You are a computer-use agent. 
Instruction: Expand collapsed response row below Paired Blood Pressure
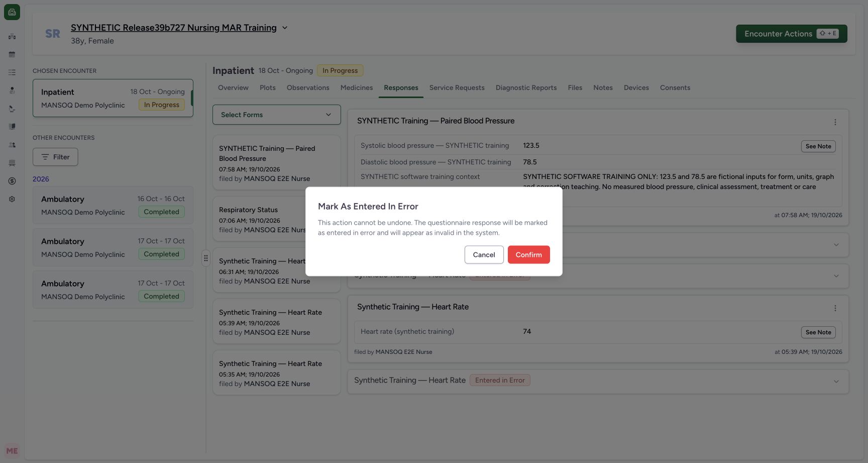coord(598,245)
